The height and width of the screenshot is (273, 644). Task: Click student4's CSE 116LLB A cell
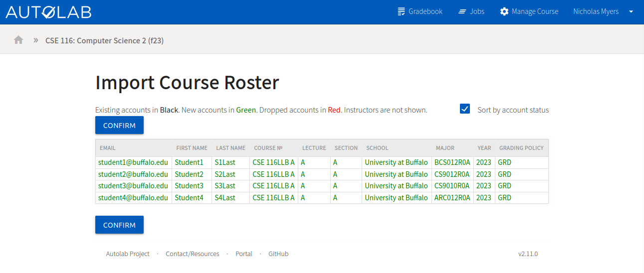pos(274,198)
